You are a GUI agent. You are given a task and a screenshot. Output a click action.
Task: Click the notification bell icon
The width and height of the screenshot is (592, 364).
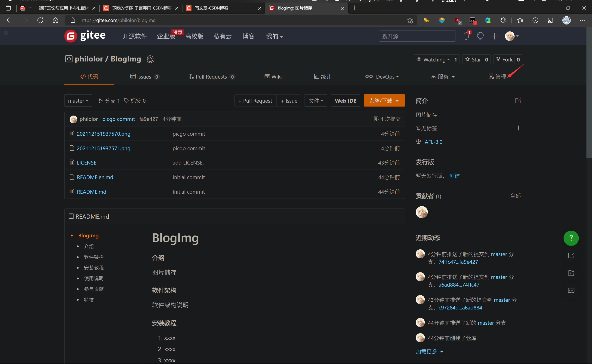[466, 36]
